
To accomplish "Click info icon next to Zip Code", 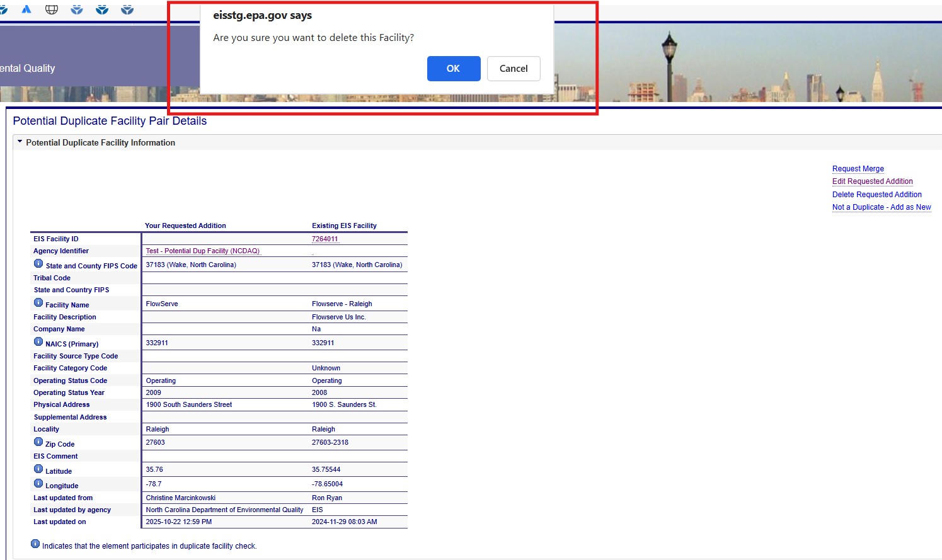I will [38, 442].
